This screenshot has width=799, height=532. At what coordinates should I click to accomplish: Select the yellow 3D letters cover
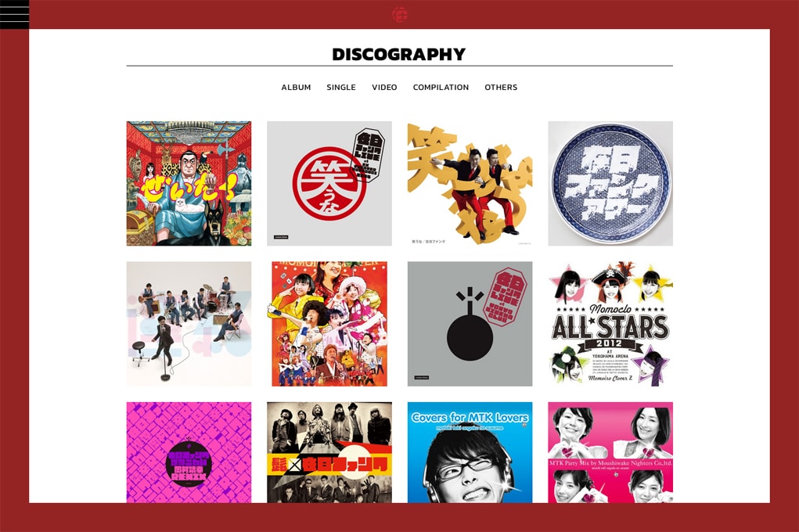pyautogui.click(x=470, y=183)
